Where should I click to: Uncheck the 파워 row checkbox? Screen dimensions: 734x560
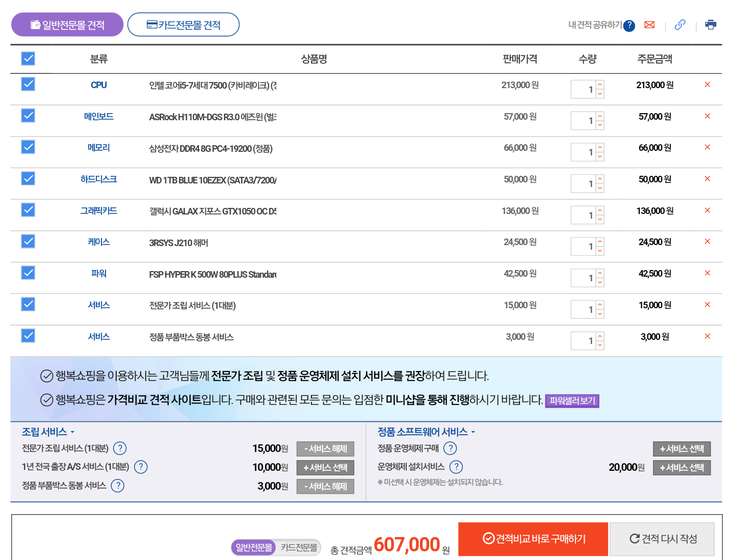[x=28, y=273]
